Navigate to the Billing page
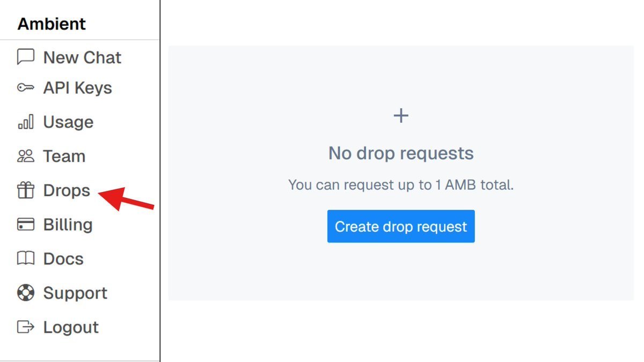Image resolution: width=644 pixels, height=362 pixels. click(x=68, y=225)
